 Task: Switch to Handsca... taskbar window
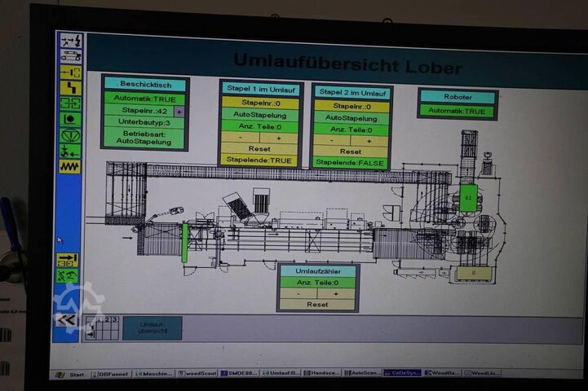pyautogui.click(x=322, y=373)
